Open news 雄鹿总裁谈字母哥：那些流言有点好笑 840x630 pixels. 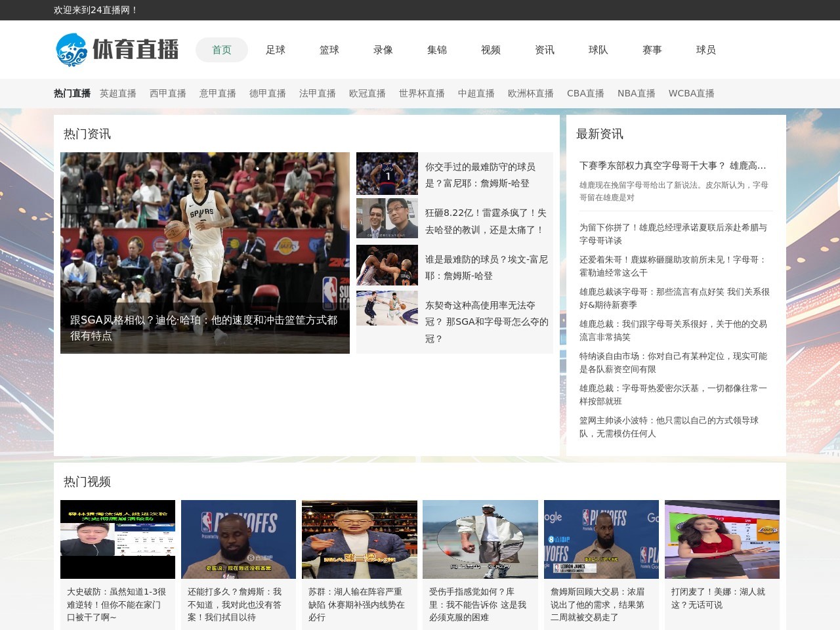[675, 298]
